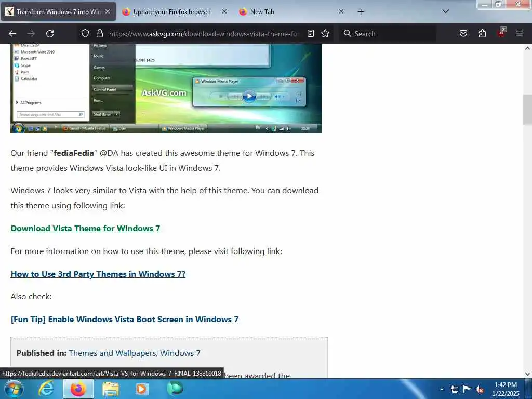Image resolution: width=532 pixels, height=399 pixels.
Task: Click the taskbar clock showing 1:42 PM
Action: (506, 389)
